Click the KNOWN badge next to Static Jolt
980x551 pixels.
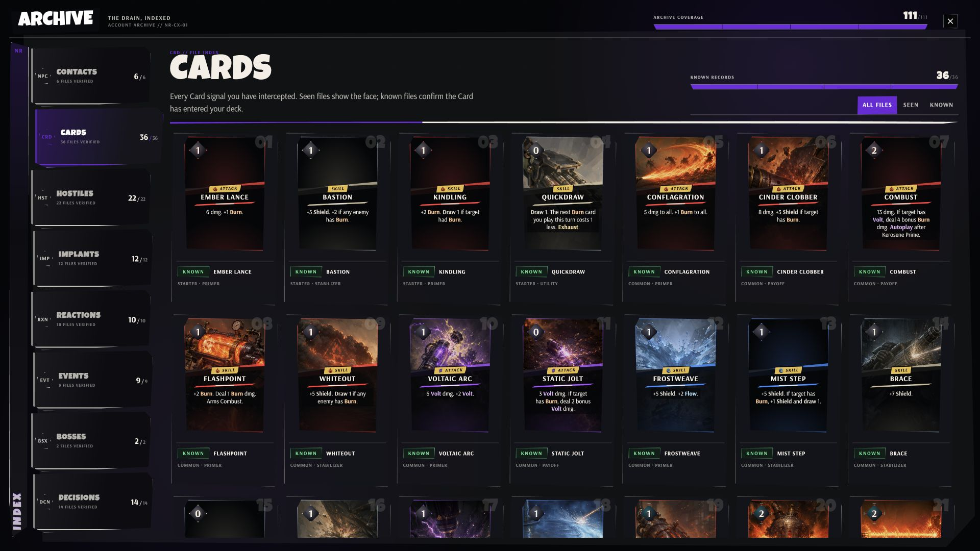(531, 454)
